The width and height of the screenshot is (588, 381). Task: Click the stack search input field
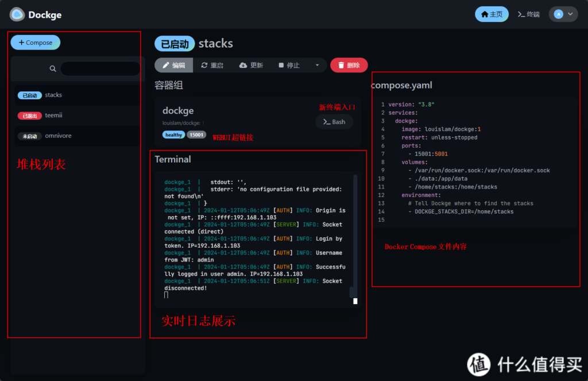coord(100,69)
